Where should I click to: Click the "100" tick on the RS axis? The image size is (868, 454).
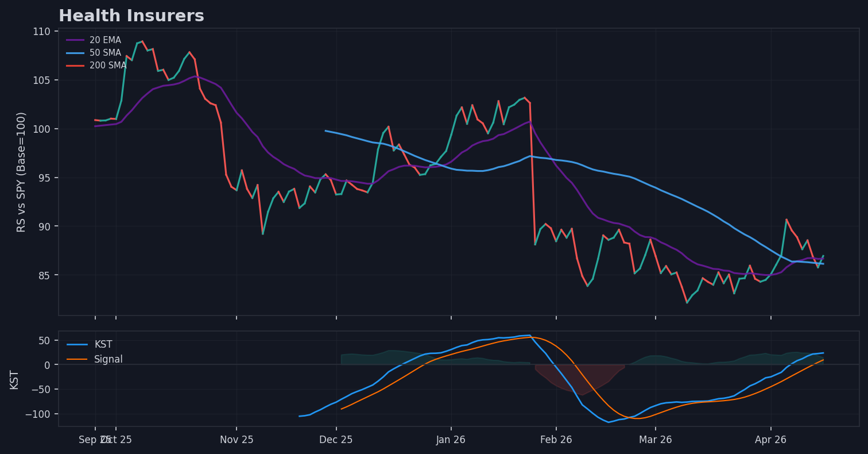coord(42,129)
